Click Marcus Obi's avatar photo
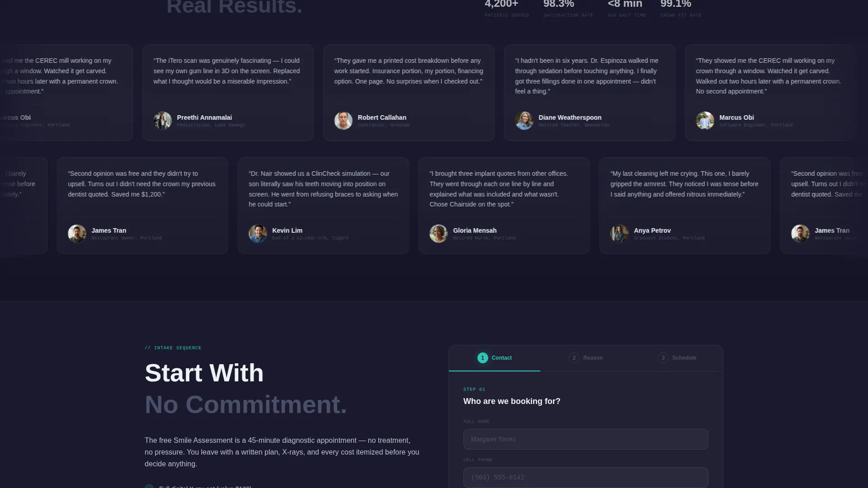The width and height of the screenshot is (868, 488). (705, 121)
